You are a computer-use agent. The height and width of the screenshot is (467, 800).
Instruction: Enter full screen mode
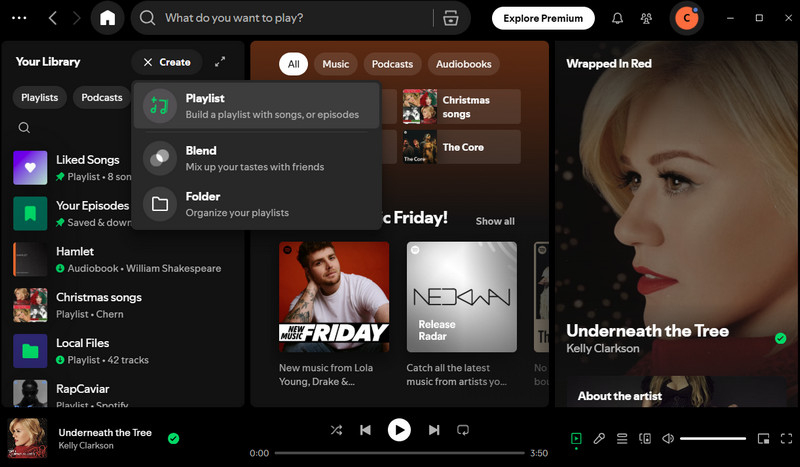(786, 438)
